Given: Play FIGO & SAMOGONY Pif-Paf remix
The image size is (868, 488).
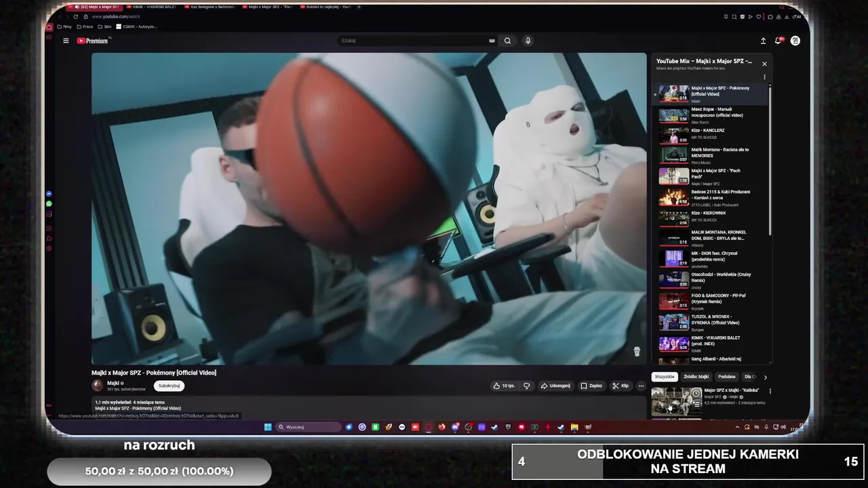Looking at the screenshot, I should point(711,301).
